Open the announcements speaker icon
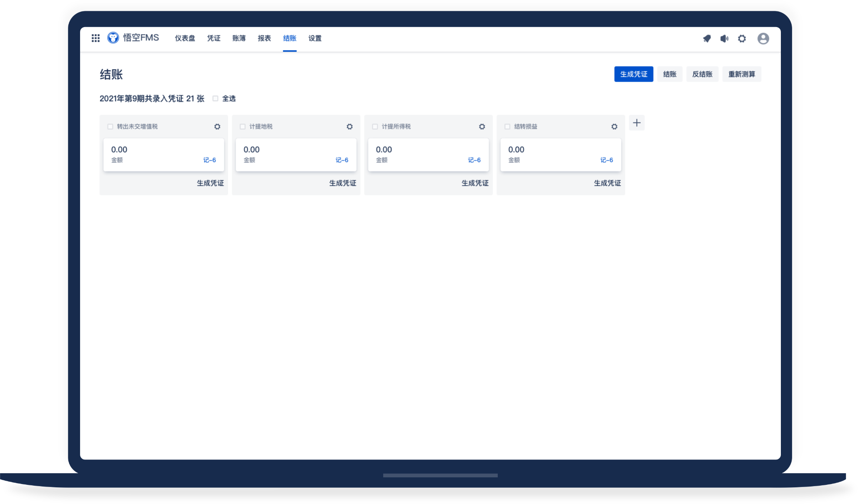This screenshot has width=858, height=504. (724, 39)
